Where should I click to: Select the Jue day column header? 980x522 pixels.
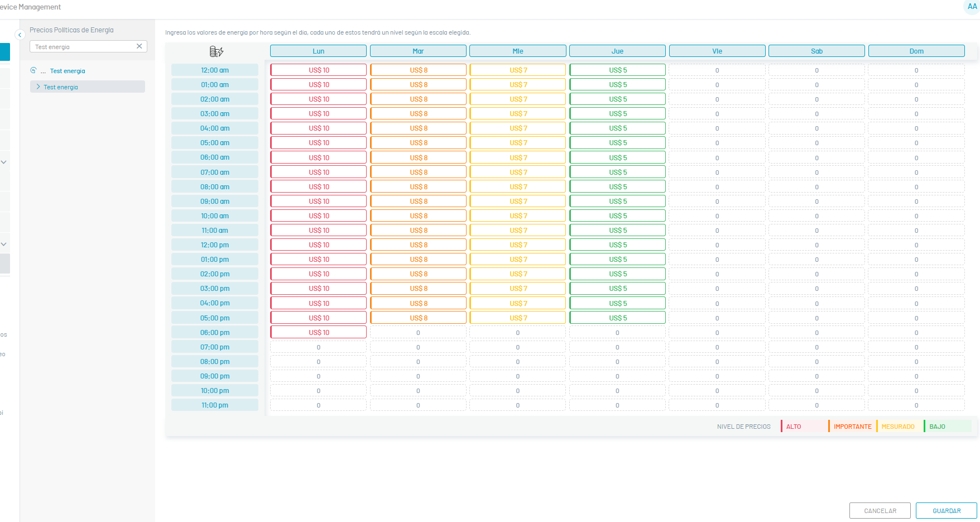click(x=617, y=51)
